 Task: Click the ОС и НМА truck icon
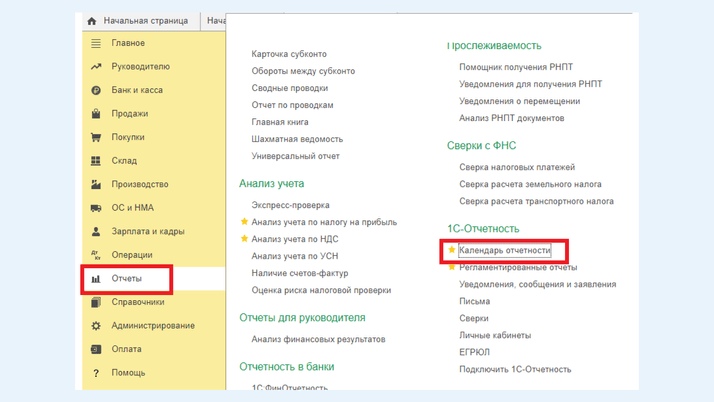(x=96, y=208)
